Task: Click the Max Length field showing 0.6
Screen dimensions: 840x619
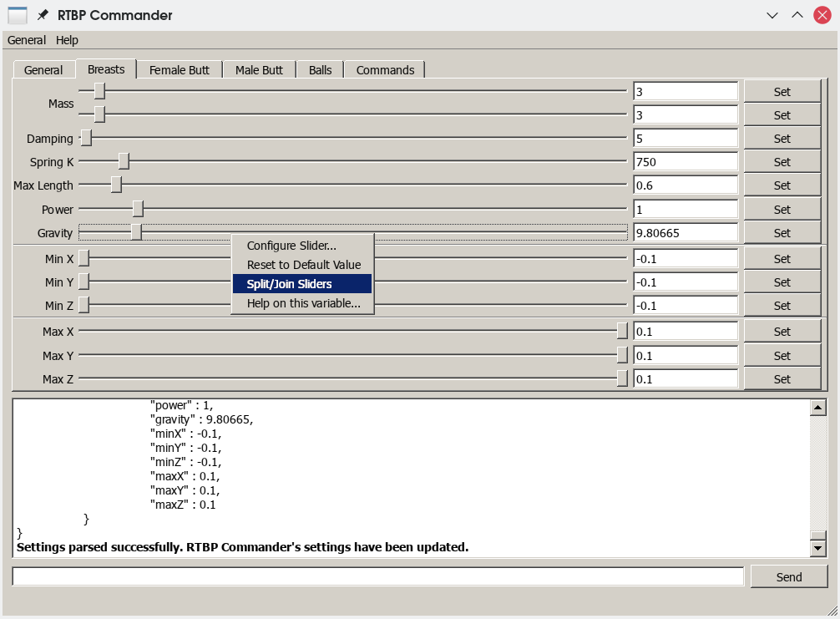Action: (x=686, y=185)
